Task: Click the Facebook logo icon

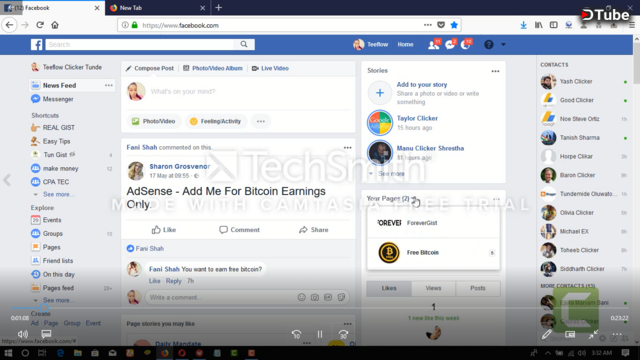Action: click(36, 44)
